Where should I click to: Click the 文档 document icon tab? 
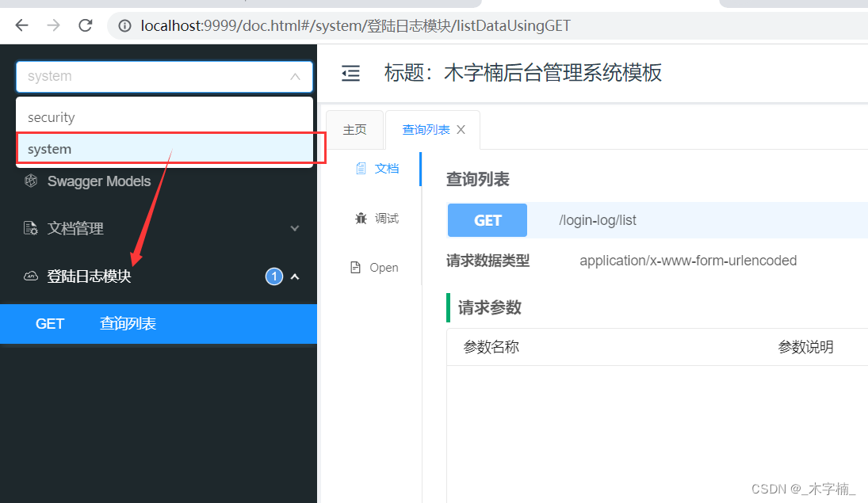point(361,168)
